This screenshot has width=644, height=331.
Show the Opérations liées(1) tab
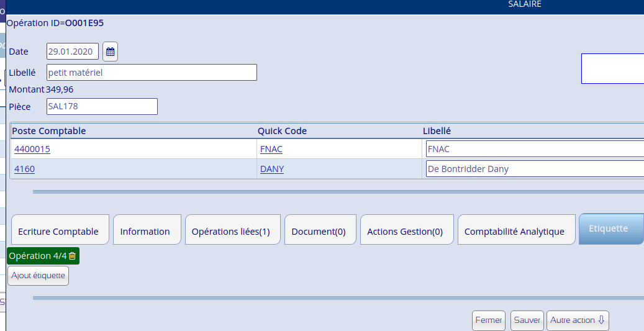pyautogui.click(x=230, y=231)
